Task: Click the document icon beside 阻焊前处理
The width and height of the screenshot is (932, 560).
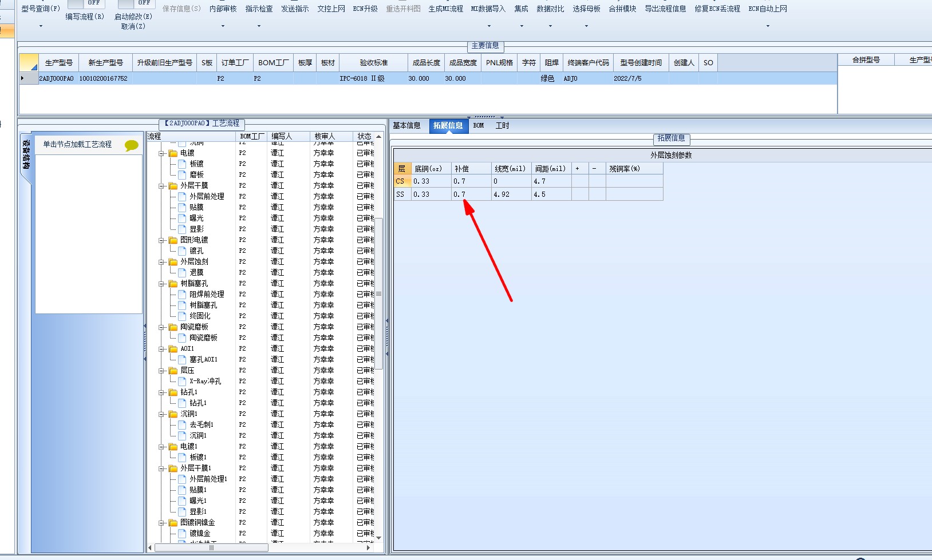Action: point(182,295)
